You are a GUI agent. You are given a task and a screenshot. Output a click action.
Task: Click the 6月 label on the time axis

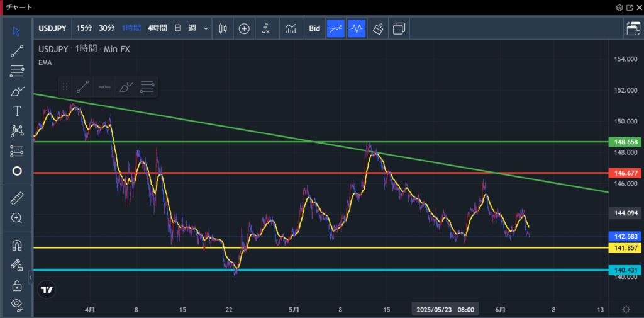pyautogui.click(x=501, y=309)
